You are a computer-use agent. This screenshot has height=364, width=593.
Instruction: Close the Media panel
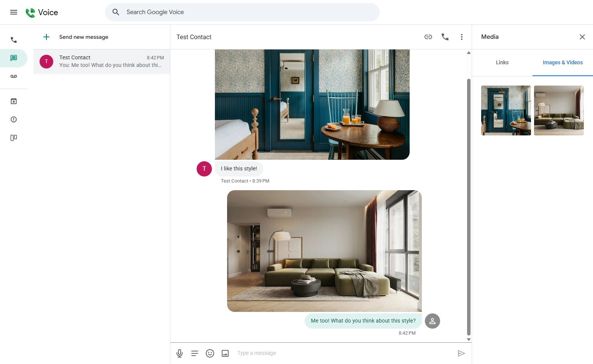point(582,37)
